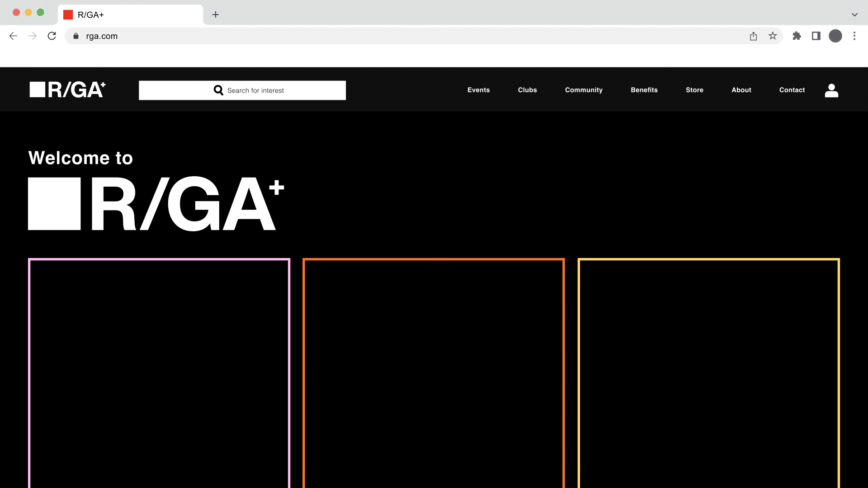Image resolution: width=868 pixels, height=488 pixels.
Task: Click the search magnifier icon
Action: (218, 90)
